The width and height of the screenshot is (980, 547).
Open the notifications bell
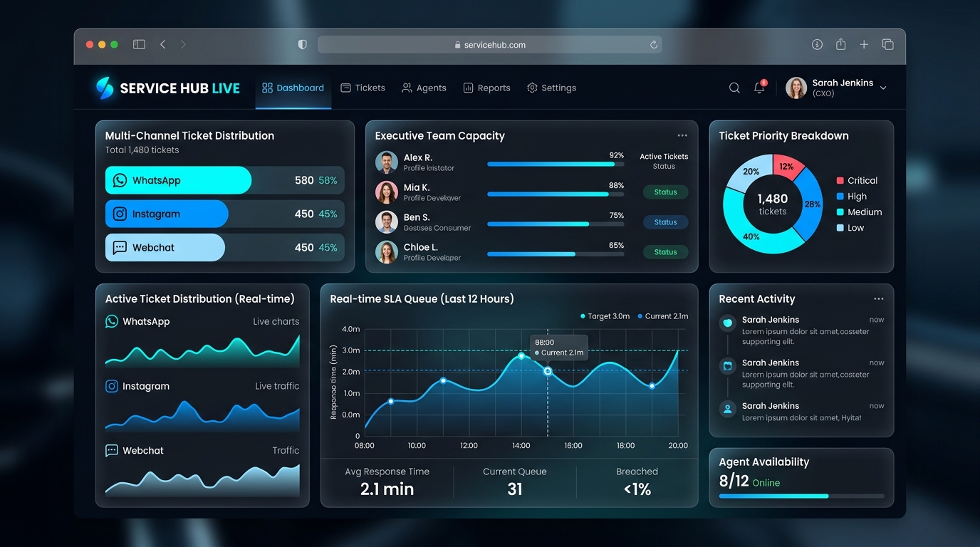pyautogui.click(x=760, y=88)
